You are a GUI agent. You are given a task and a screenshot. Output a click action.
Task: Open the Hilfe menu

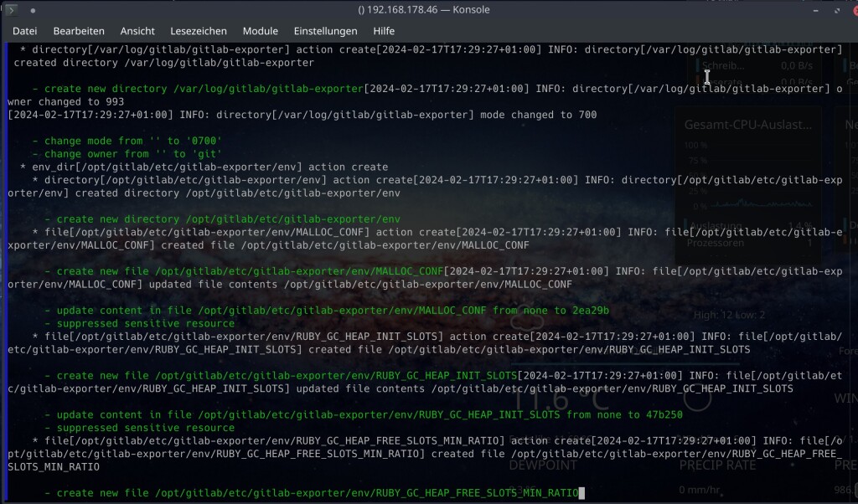[x=384, y=31]
